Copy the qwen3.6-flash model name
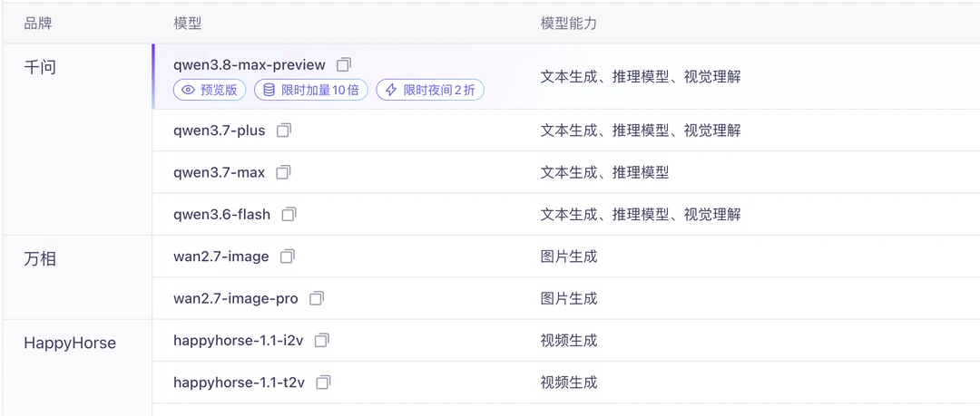This screenshot has width=980, height=416. 289,214
